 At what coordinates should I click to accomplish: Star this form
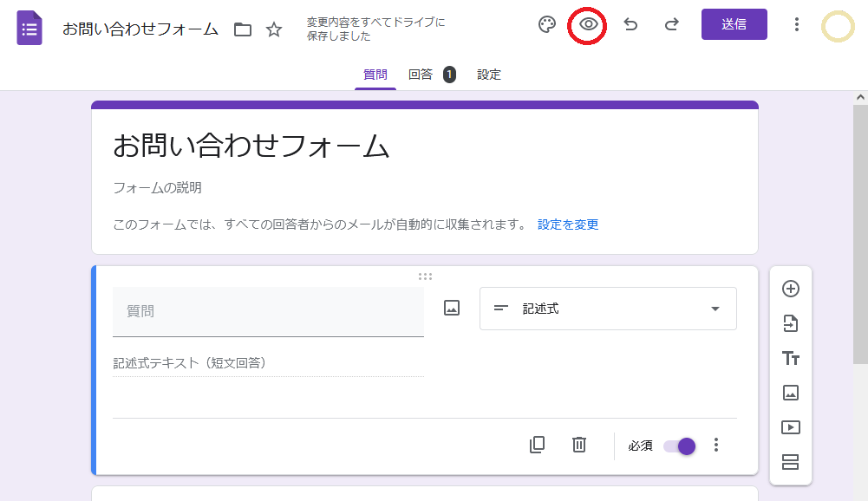point(274,29)
